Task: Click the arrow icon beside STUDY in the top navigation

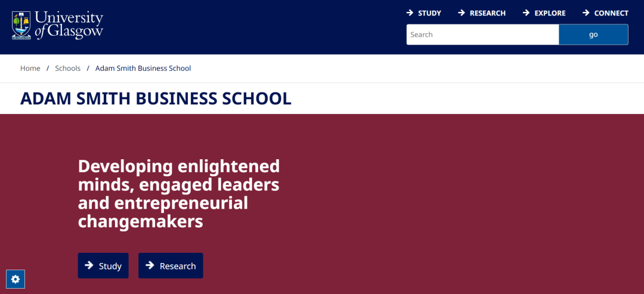Action: [x=410, y=13]
